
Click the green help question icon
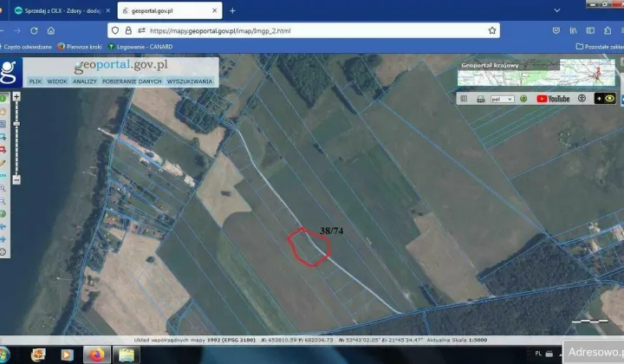click(x=523, y=99)
